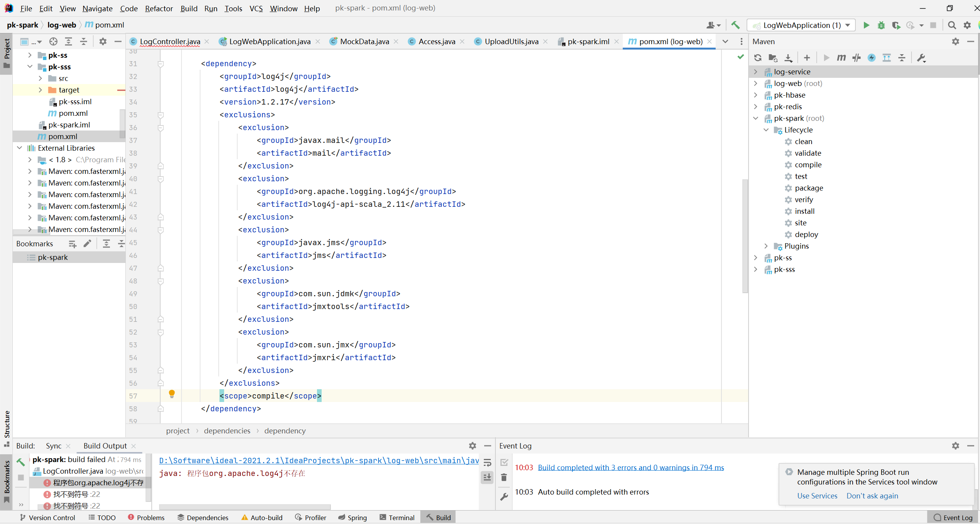Switch to LogController.java tab
The image size is (980, 524).
[x=170, y=41]
